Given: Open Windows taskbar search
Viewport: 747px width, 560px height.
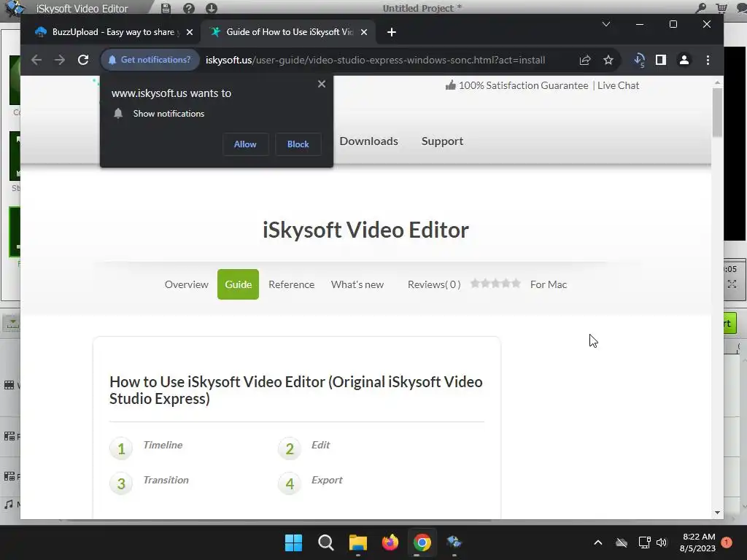Looking at the screenshot, I should [326, 542].
